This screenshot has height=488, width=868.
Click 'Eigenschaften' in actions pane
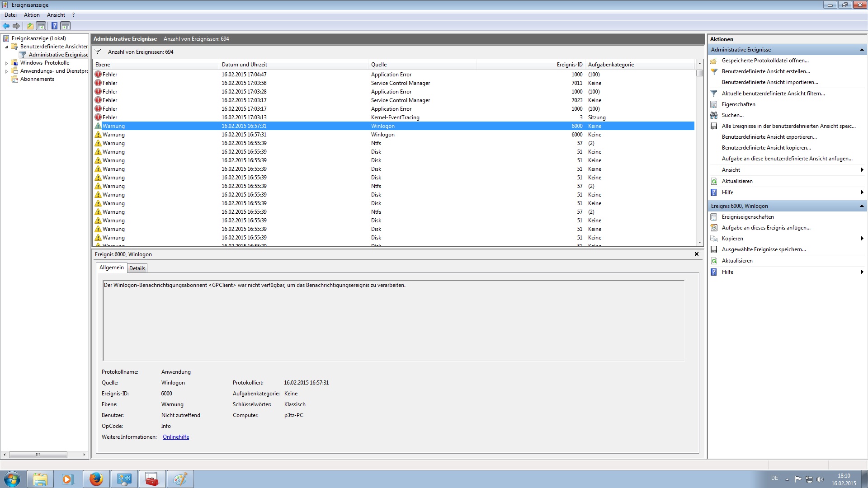[738, 104]
